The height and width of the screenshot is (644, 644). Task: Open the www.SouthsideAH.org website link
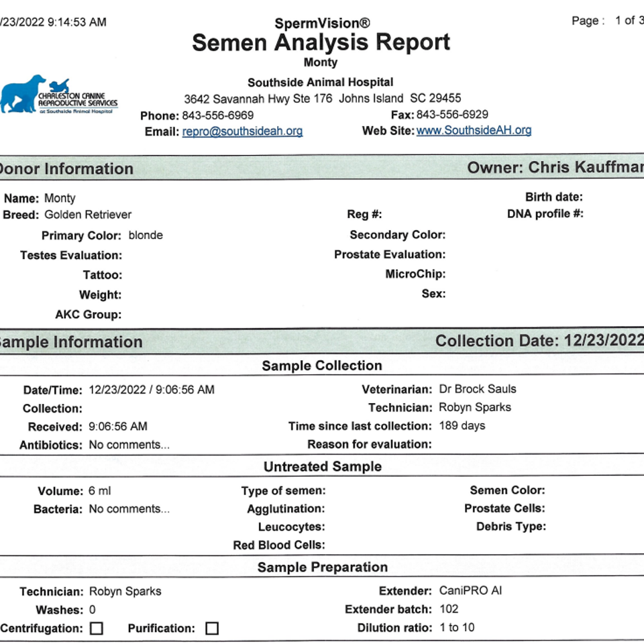point(474,130)
